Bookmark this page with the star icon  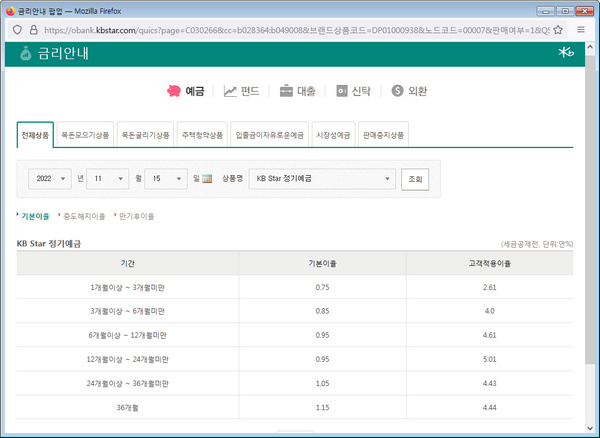coord(558,30)
